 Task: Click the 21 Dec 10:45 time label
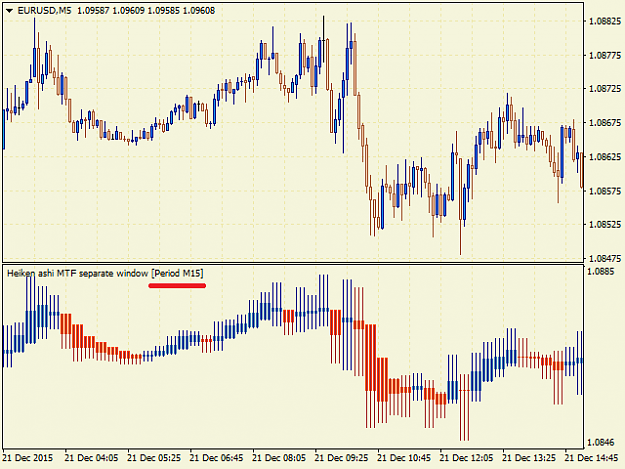pyautogui.click(x=404, y=458)
